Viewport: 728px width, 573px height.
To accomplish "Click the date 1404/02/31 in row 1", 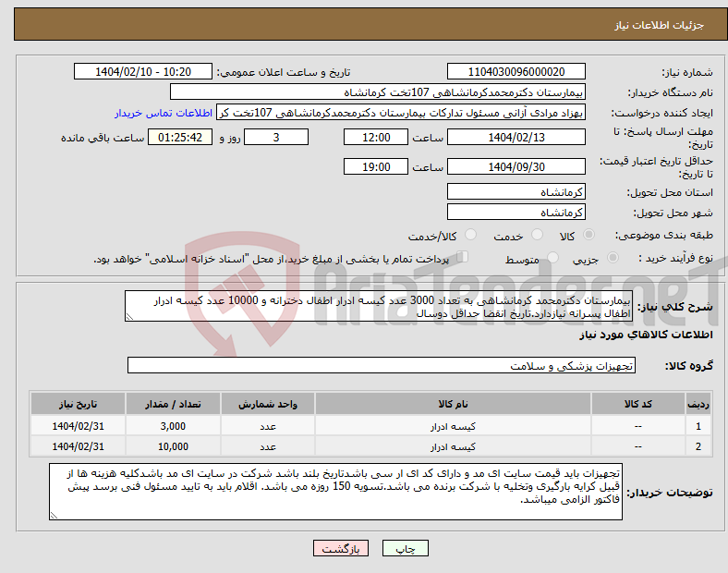I will coord(78,426).
